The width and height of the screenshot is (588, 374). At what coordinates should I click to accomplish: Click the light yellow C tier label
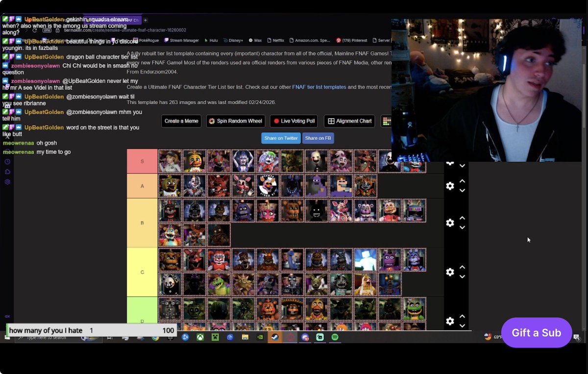pos(142,272)
